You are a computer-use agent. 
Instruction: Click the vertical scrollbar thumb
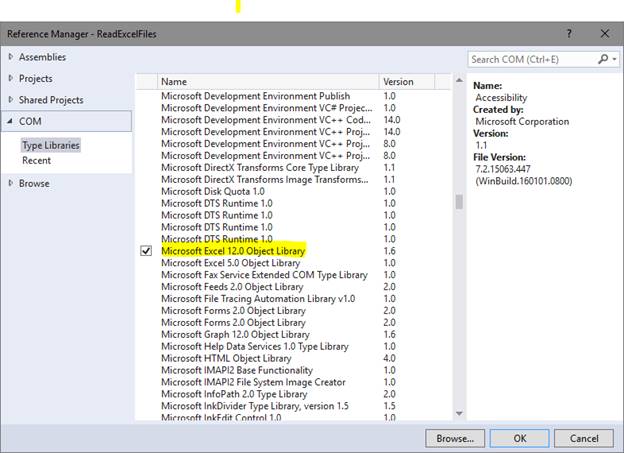click(x=459, y=202)
